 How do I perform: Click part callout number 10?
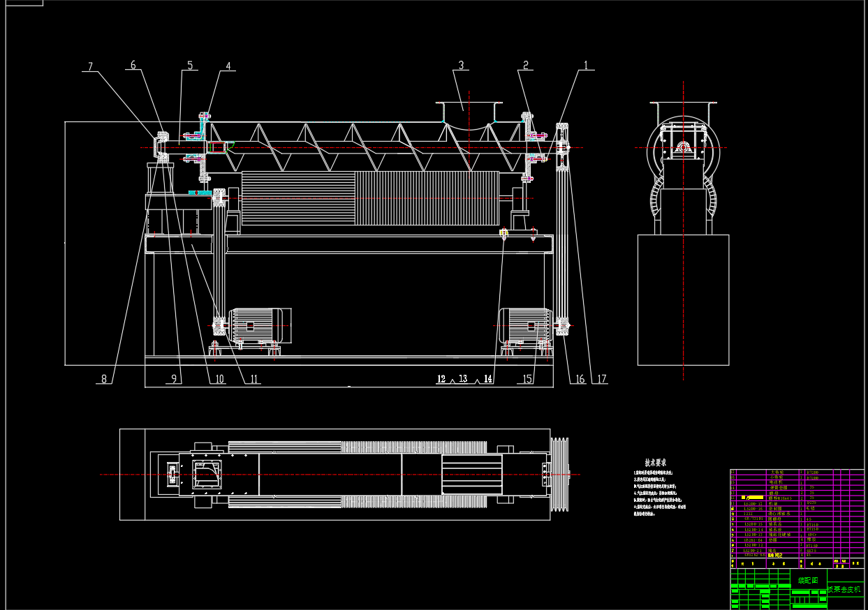point(219,379)
